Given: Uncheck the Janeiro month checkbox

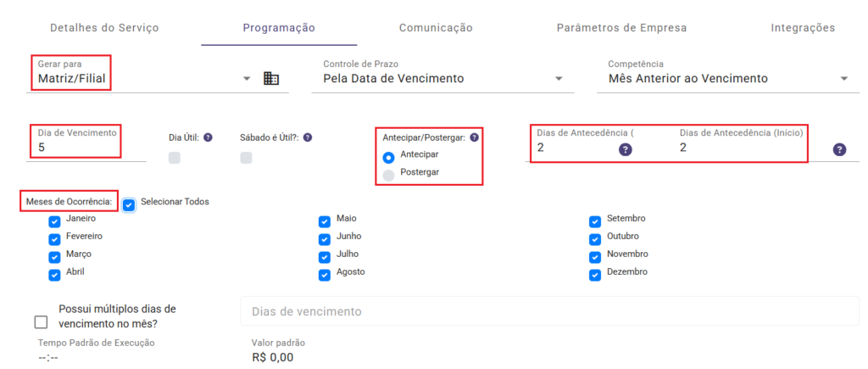Looking at the screenshot, I should pyautogui.click(x=55, y=221).
